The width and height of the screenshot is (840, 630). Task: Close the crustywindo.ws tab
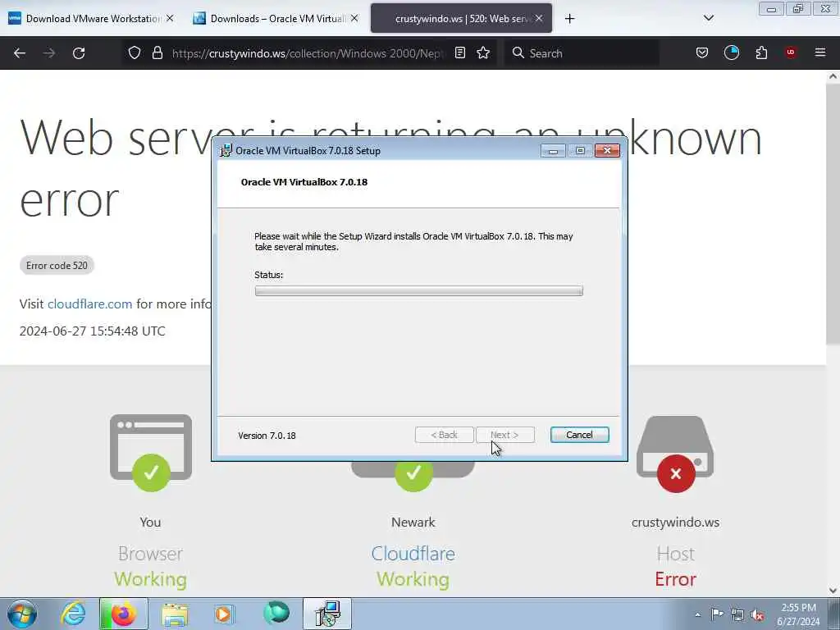pyautogui.click(x=539, y=18)
